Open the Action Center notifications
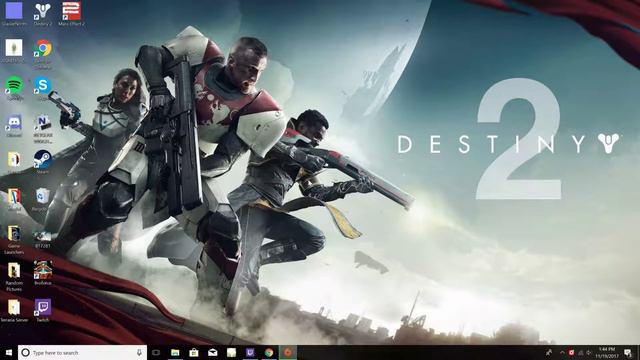Screen dimensions: 640x360 [x=628, y=353]
